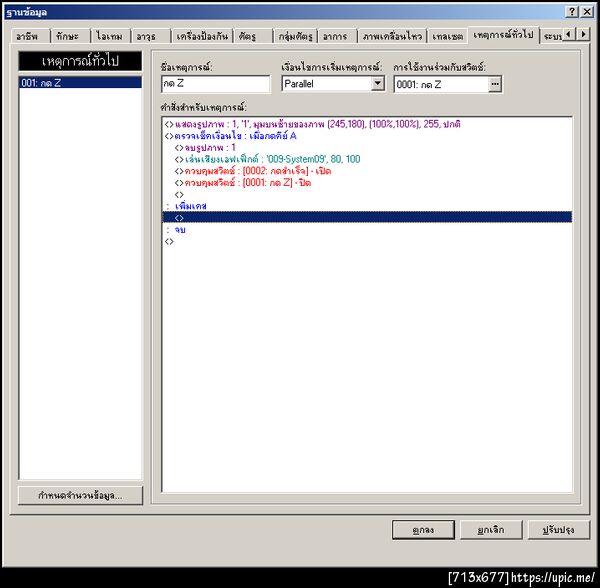Select the empty <> line above เพิ่มเคส
Viewport: 600px width, 588px height.
tap(367, 194)
